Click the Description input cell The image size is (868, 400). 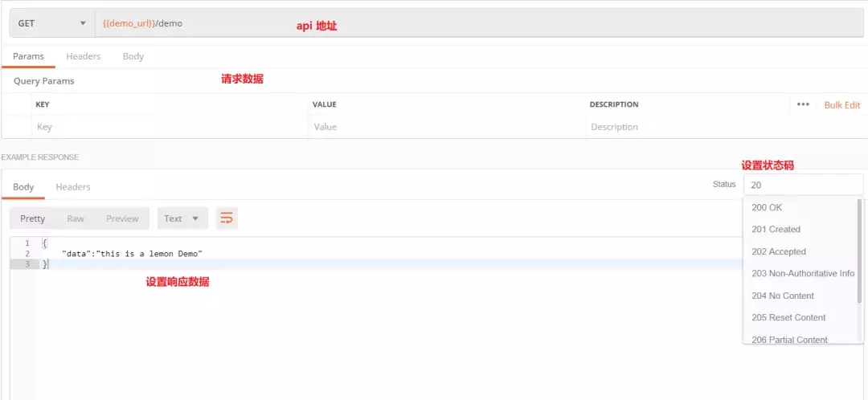[x=725, y=127]
